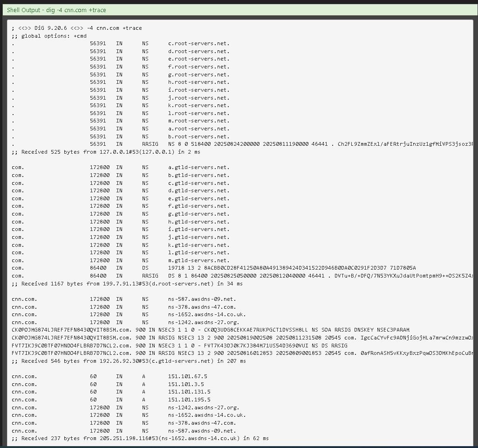Pick the k.gtld-servers.net. NS record
The height and width of the screenshot is (448, 478).
coord(121,245)
